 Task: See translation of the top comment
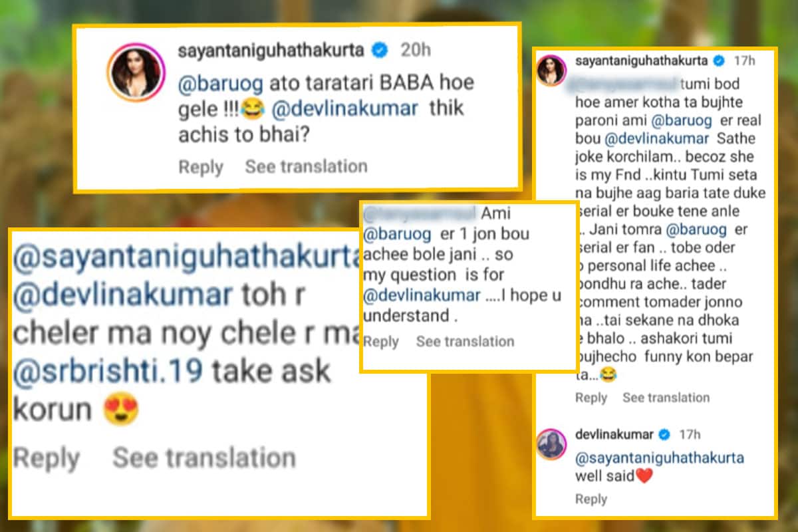(x=306, y=166)
